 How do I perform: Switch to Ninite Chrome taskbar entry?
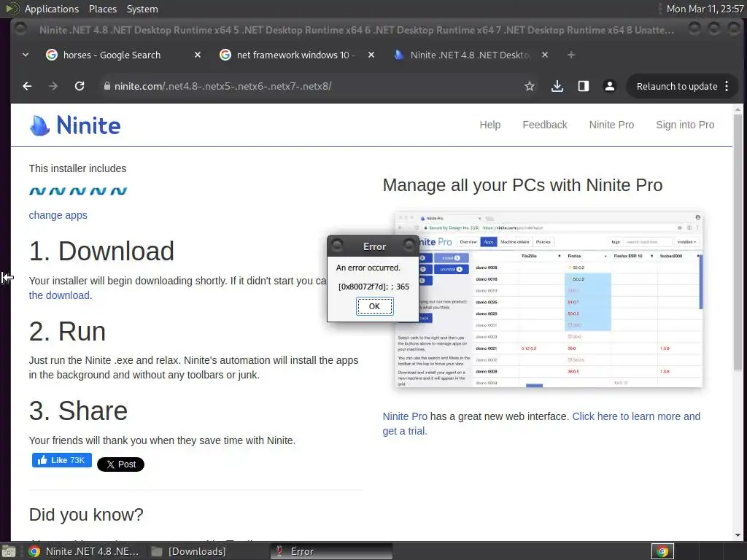[x=84, y=551]
